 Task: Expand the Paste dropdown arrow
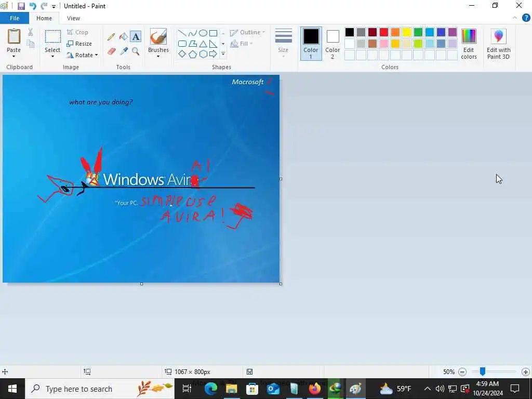[14, 56]
